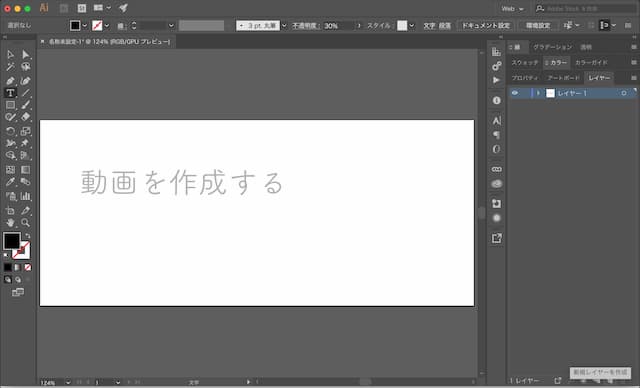Image resolution: width=640 pixels, height=388 pixels.
Task: Select the レイヤー tab
Action: (599, 78)
